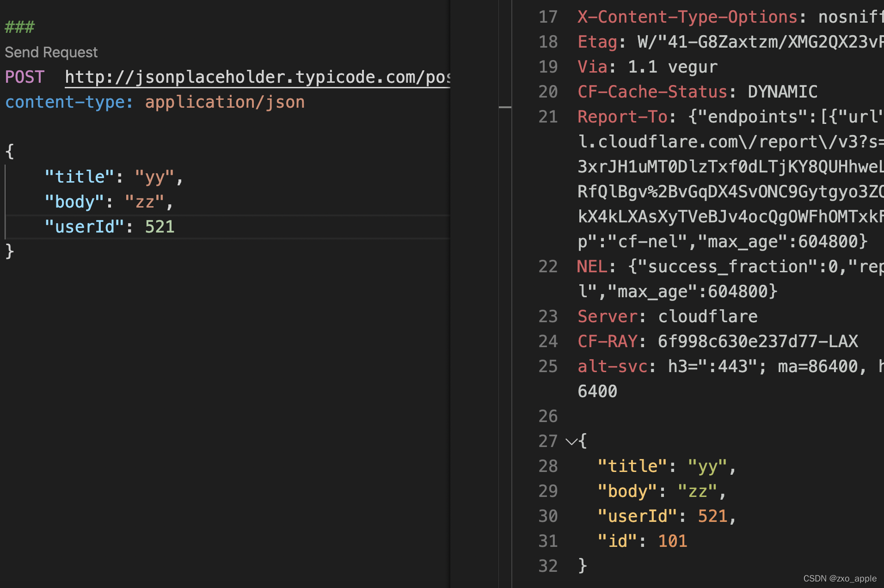Click the "yy" value in request body
This screenshot has width=884, height=588.
point(154,177)
